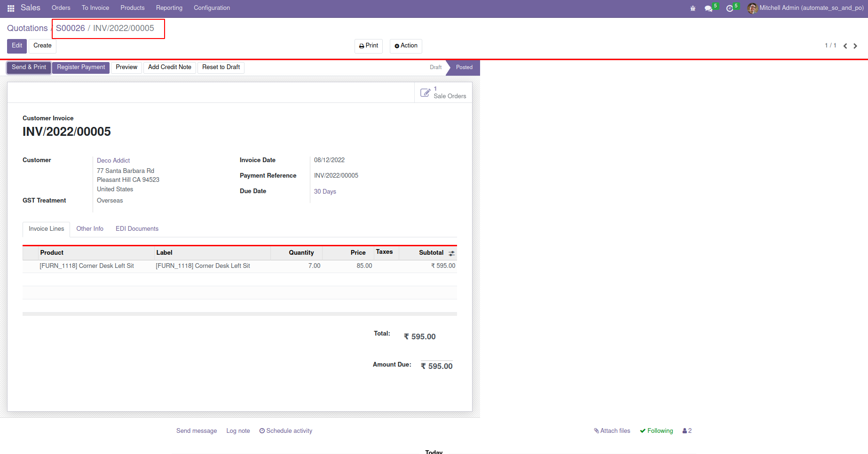
Task: Click Add Credit Note button
Action: (170, 68)
